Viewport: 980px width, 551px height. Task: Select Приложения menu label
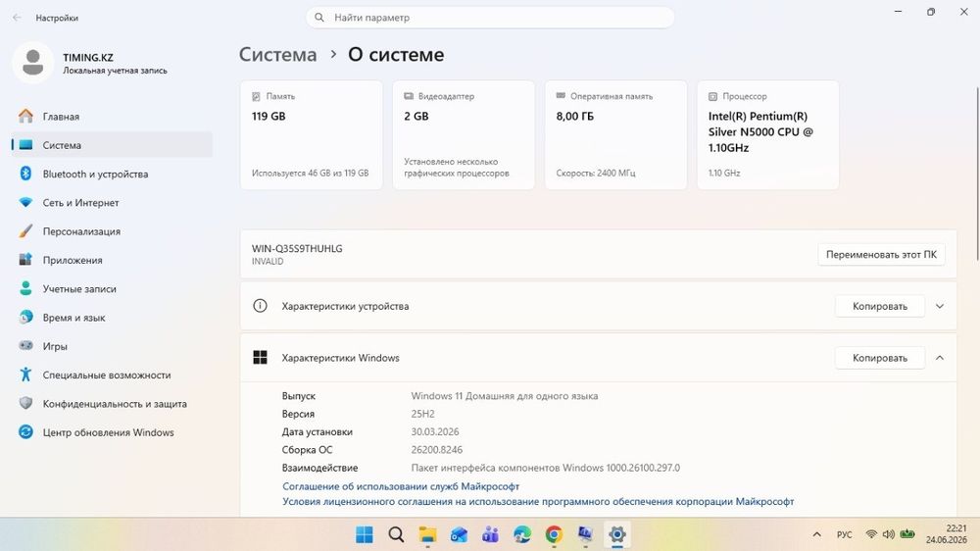(x=73, y=260)
